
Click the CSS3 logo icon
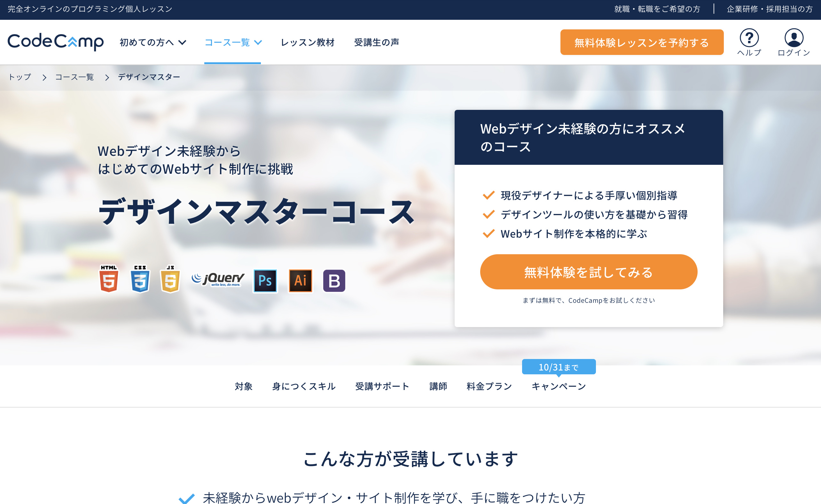(x=140, y=279)
